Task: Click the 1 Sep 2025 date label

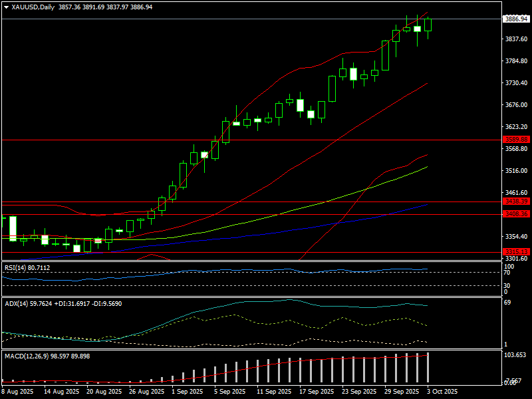Action: pos(186,392)
